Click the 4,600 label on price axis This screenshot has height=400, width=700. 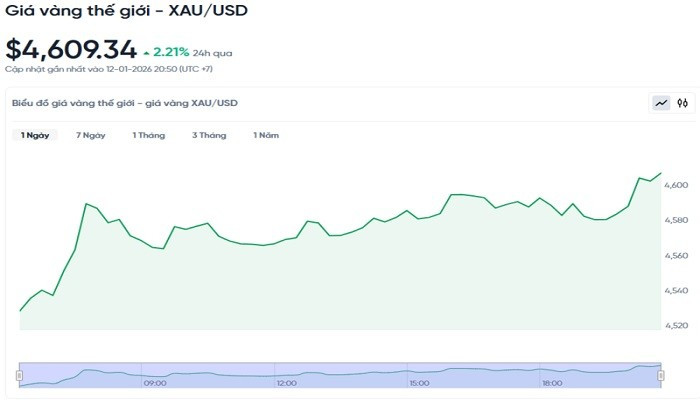pyautogui.click(x=677, y=185)
